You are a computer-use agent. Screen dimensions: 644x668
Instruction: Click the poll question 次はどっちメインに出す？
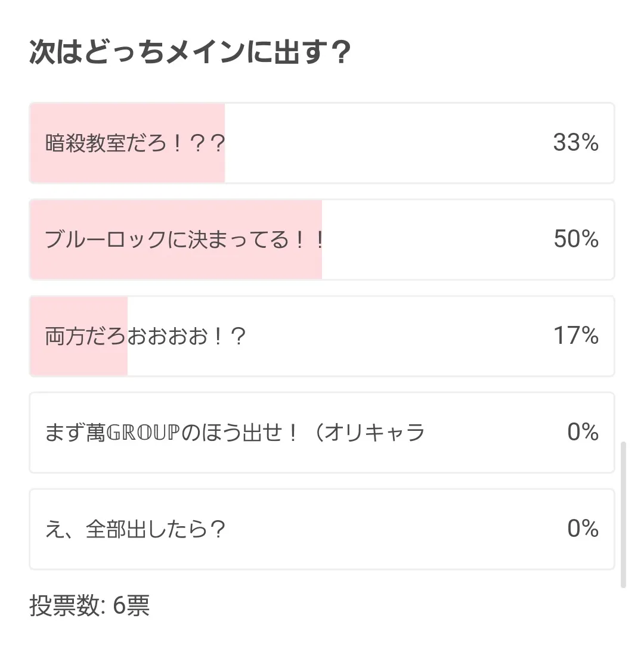click(190, 54)
